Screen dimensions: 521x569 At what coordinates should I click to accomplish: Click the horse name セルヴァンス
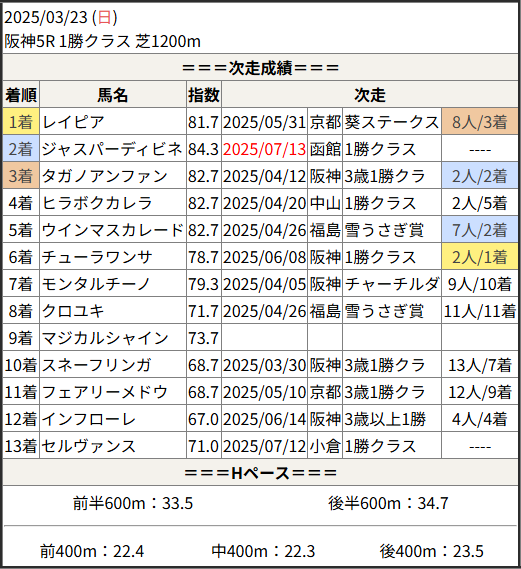click(x=89, y=446)
